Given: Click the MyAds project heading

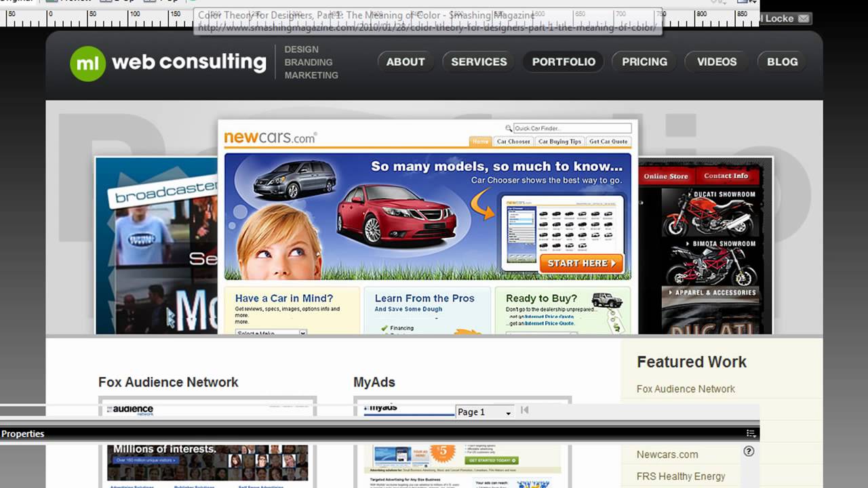Looking at the screenshot, I should click(374, 382).
